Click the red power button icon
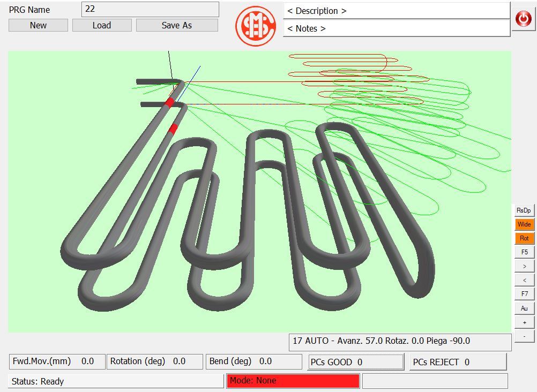This screenshot has width=537, height=392. (523, 19)
